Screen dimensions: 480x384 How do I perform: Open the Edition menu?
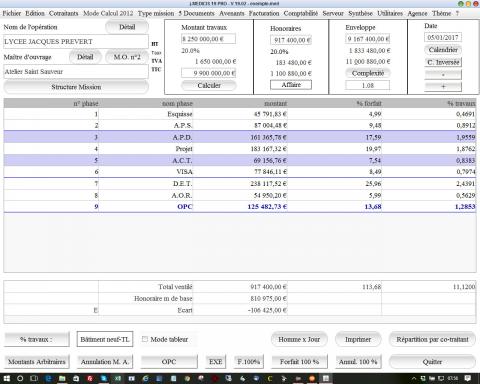35,13
